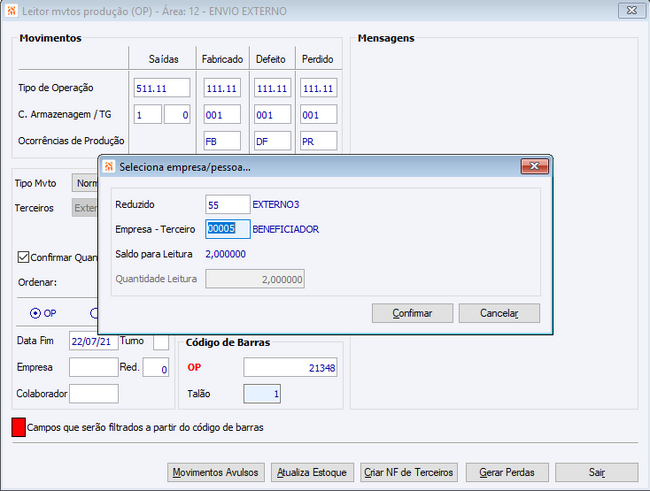Image resolution: width=650 pixels, height=491 pixels.
Task: Select the OP radio button under Ordenar
Action: [x=35, y=313]
